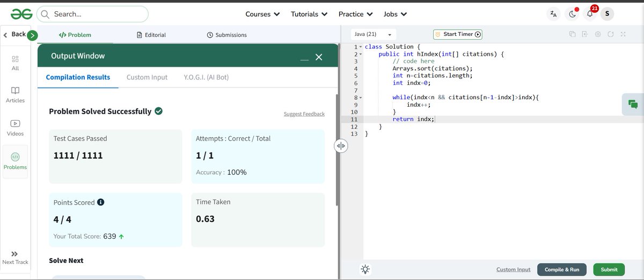Select the Custom Input tab
The width and height of the screenshot is (644, 280).
[147, 77]
